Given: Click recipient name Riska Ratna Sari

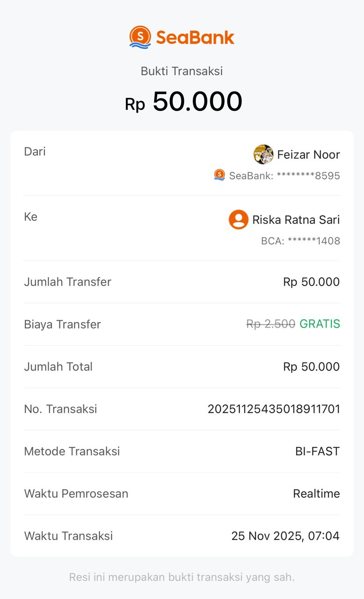Looking at the screenshot, I should coord(296,219).
